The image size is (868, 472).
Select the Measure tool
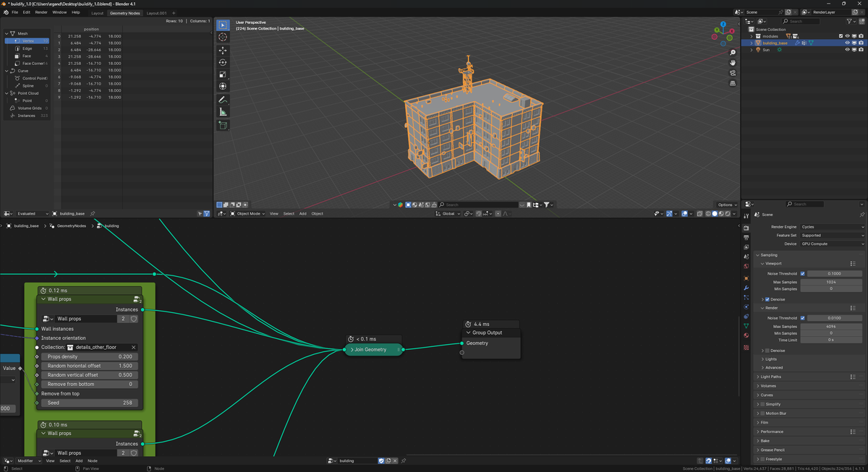pyautogui.click(x=223, y=112)
